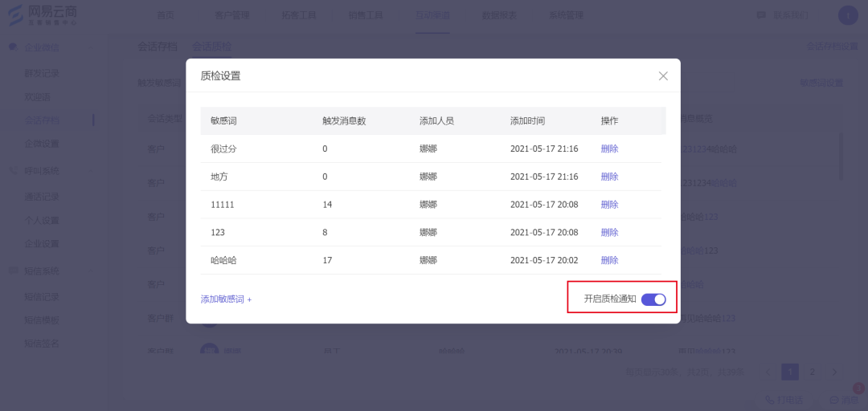Close the 质检设置 dialog with the X

(663, 75)
